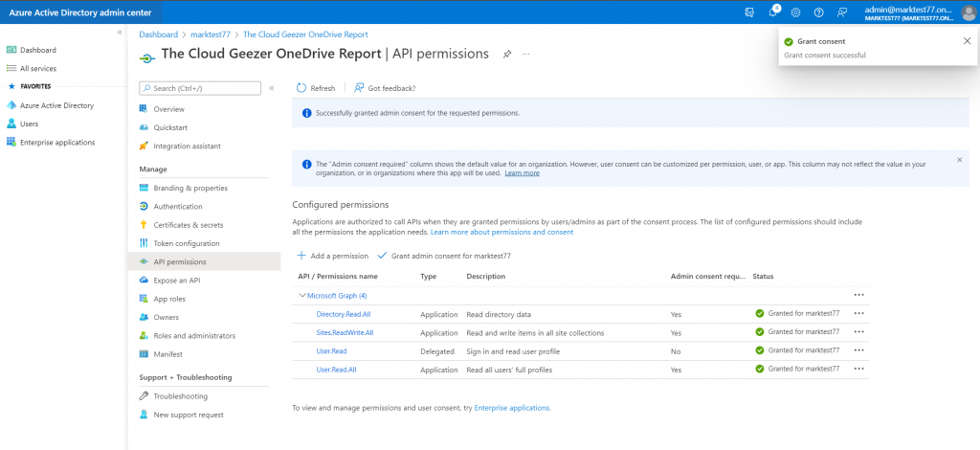Pin the API permissions blade with the pin icon
This screenshot has height=450, width=980.
(x=507, y=55)
